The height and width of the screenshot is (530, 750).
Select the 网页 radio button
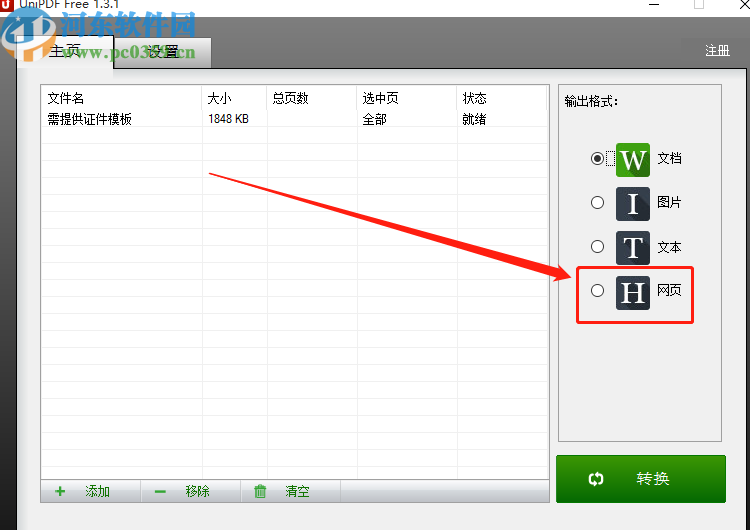[597, 290]
